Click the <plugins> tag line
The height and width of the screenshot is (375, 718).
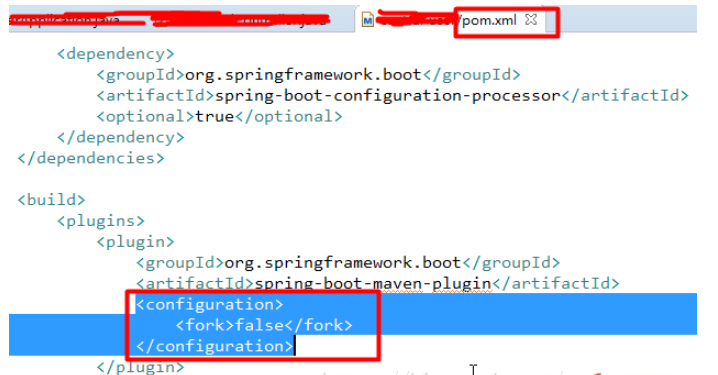click(x=101, y=221)
